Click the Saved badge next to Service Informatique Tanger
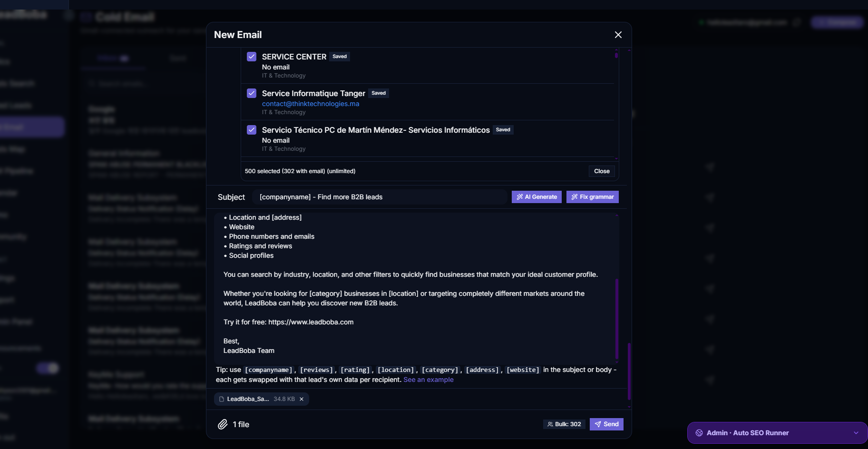 coord(379,93)
